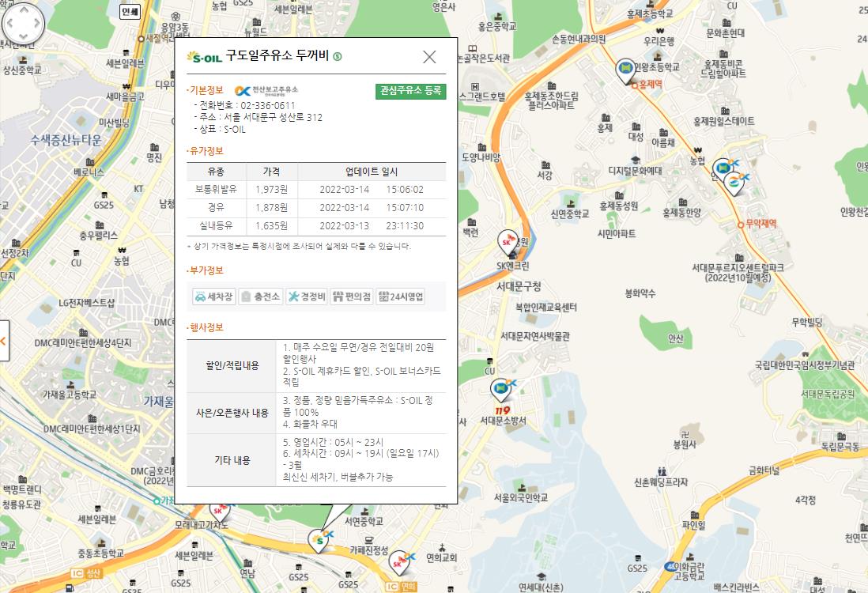Pan the map down with the bottom arrow
The height and width of the screenshot is (593, 868).
pos(23,36)
